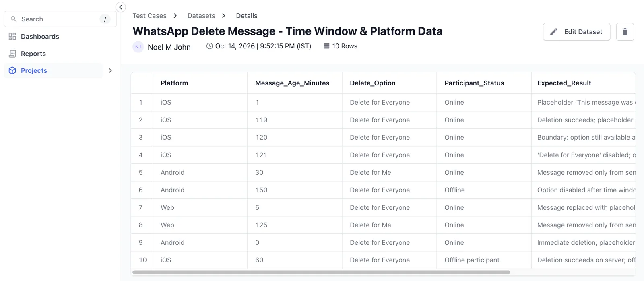Click the 'Immediate deletion; placeholder' cell
Image resolution: width=644 pixels, height=281 pixels.
click(583, 242)
